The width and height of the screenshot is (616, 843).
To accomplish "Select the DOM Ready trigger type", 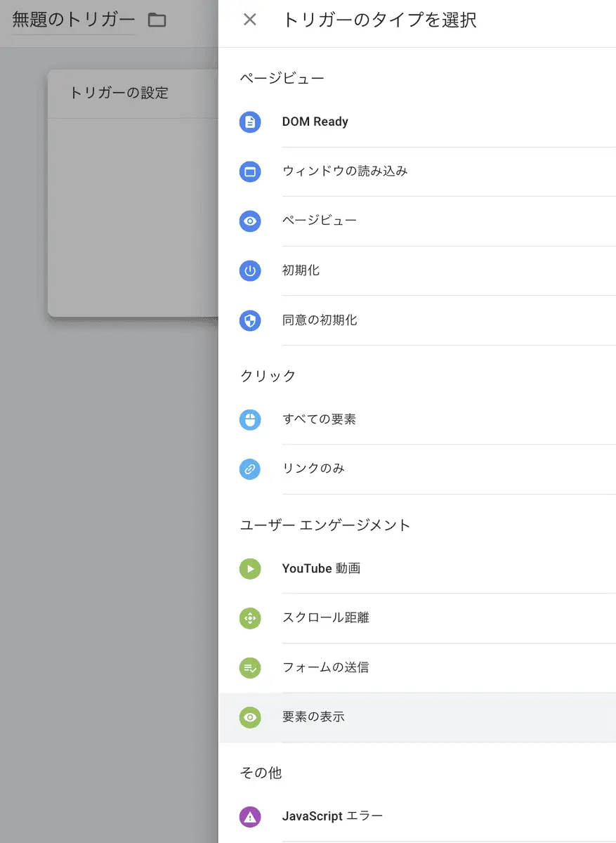I will [x=417, y=122].
